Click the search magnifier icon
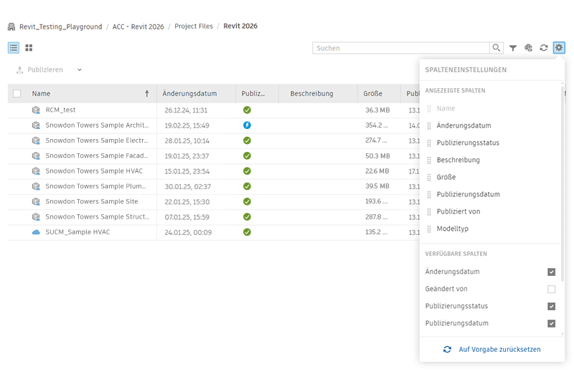The width and height of the screenshot is (574, 392). tap(496, 48)
